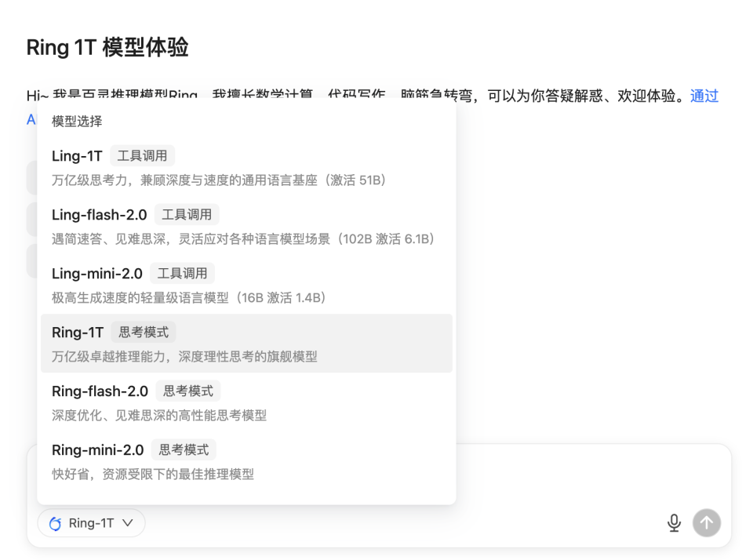
Task: Click the Ring logo icon in model selector
Action: point(55,523)
